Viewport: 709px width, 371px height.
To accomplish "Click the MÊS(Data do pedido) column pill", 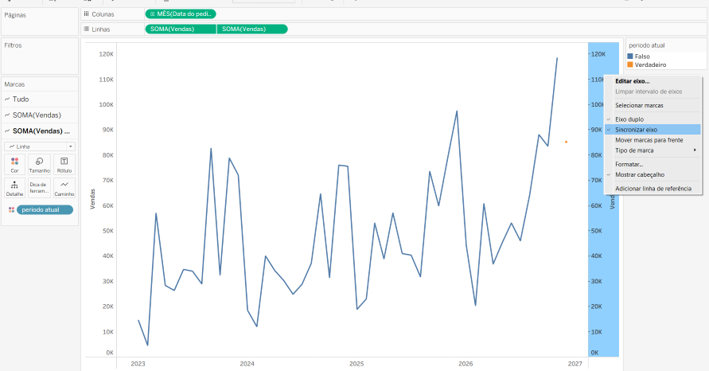I will pos(180,14).
